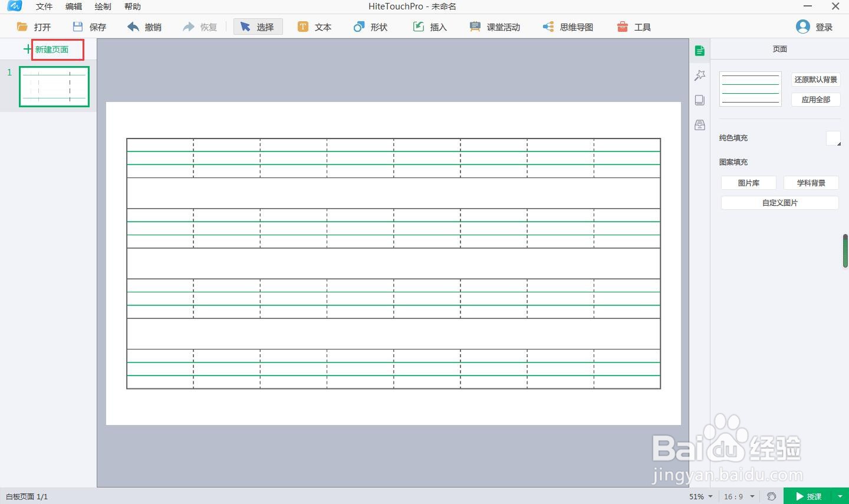The width and height of the screenshot is (849, 504).
Task: Redo with the 恢复 button
Action: click(200, 27)
